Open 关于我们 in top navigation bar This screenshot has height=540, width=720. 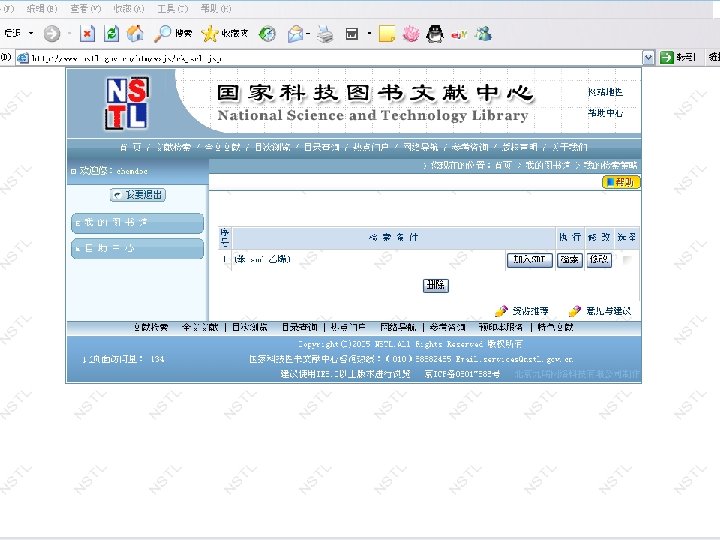tap(570, 147)
